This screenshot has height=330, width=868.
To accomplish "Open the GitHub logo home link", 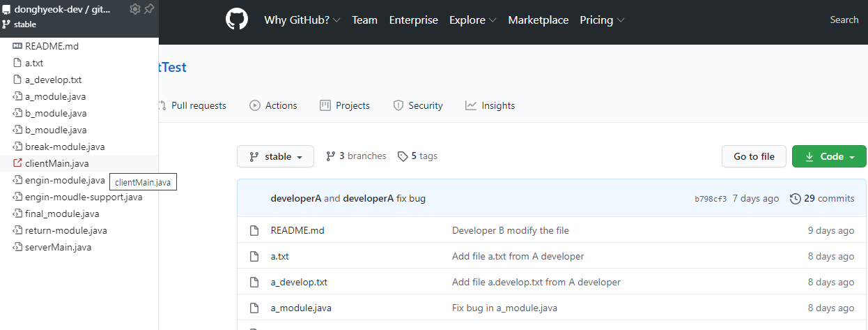I will [237, 20].
